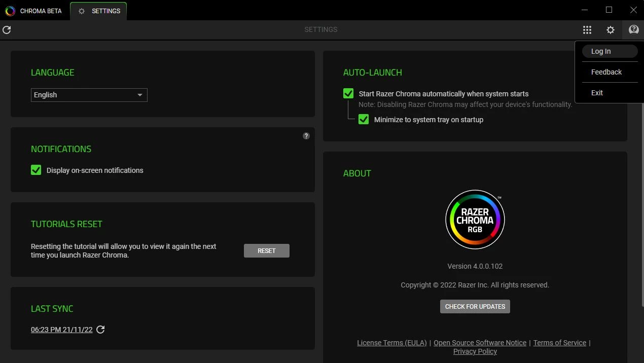The height and width of the screenshot is (363, 644).
Task: Open the apps grid icon
Action: [587, 30]
